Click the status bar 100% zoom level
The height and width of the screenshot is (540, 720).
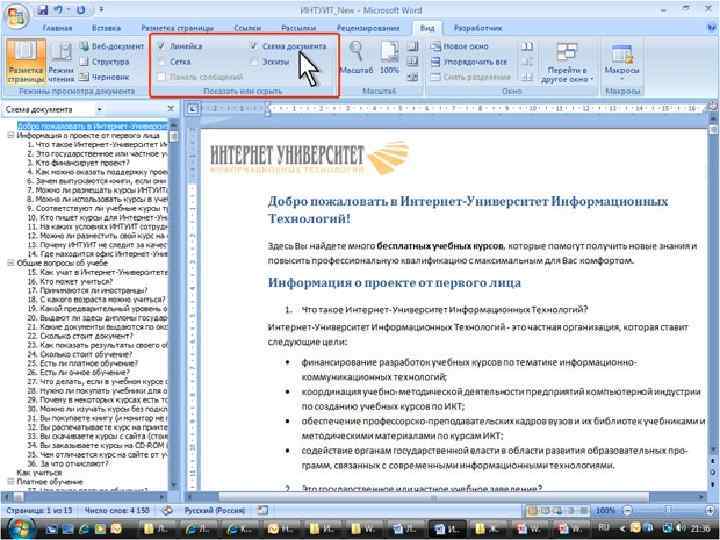605,510
